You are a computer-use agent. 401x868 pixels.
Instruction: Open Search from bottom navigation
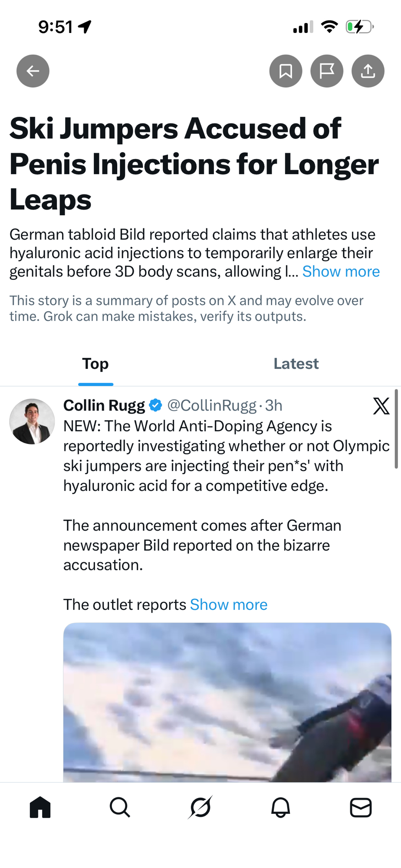pyautogui.click(x=120, y=807)
